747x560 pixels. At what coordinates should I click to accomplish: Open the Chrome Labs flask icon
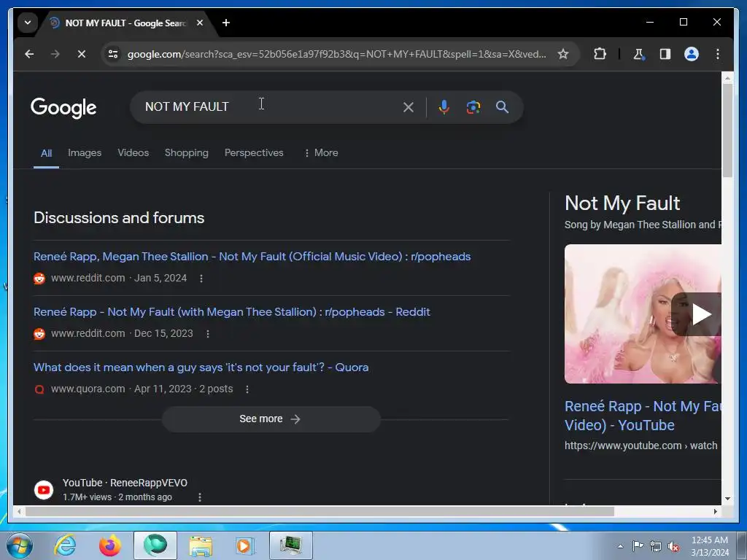(x=639, y=54)
